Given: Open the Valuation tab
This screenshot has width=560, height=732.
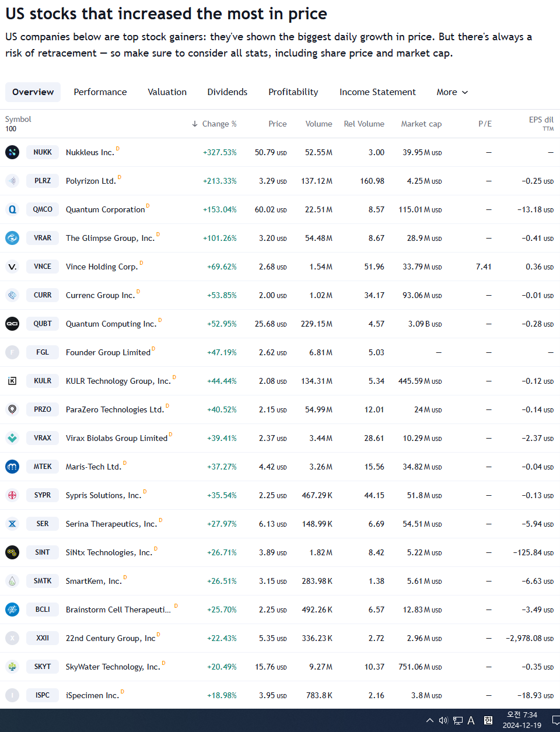Looking at the screenshot, I should (167, 92).
